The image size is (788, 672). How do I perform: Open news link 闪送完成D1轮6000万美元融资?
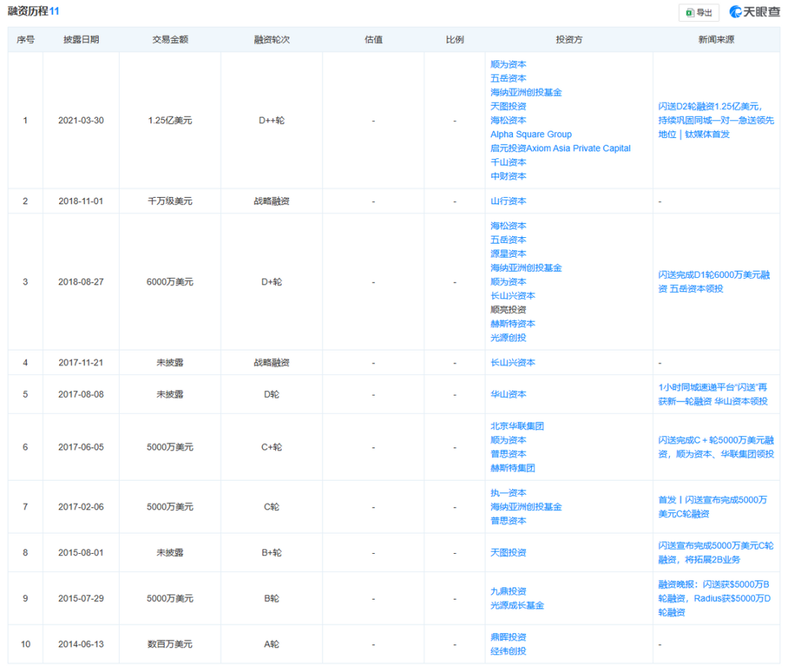coord(714,282)
